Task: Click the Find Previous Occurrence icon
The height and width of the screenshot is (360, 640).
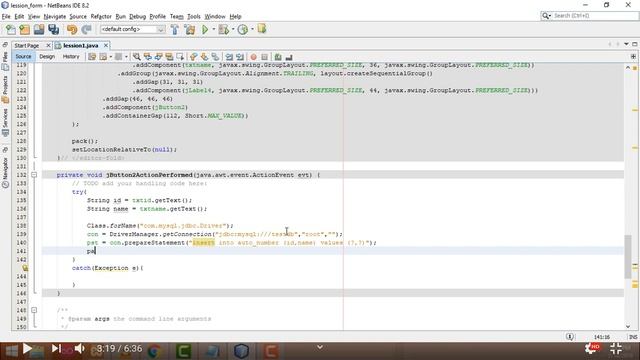Action: pos(148,57)
